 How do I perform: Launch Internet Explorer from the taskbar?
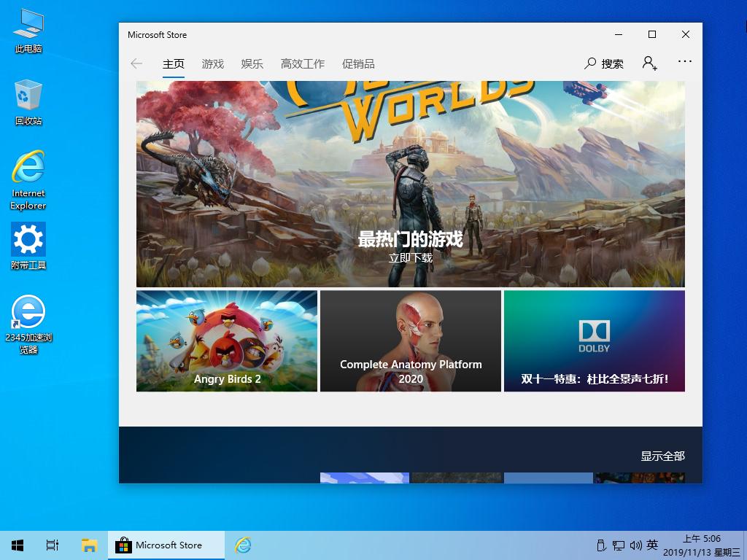coord(243,545)
